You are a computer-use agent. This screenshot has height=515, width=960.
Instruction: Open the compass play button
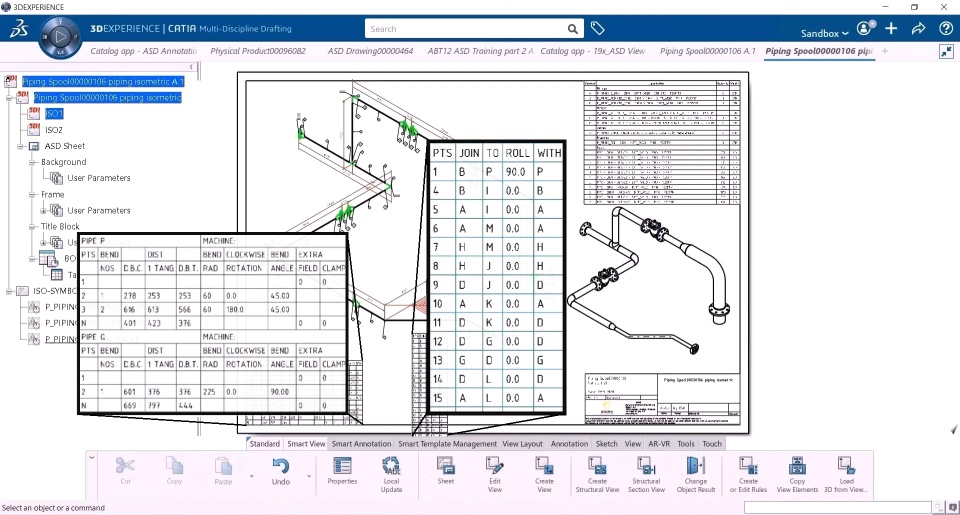(60, 37)
